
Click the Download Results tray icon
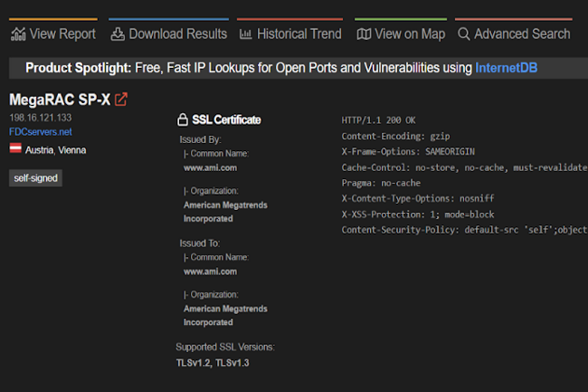118,34
